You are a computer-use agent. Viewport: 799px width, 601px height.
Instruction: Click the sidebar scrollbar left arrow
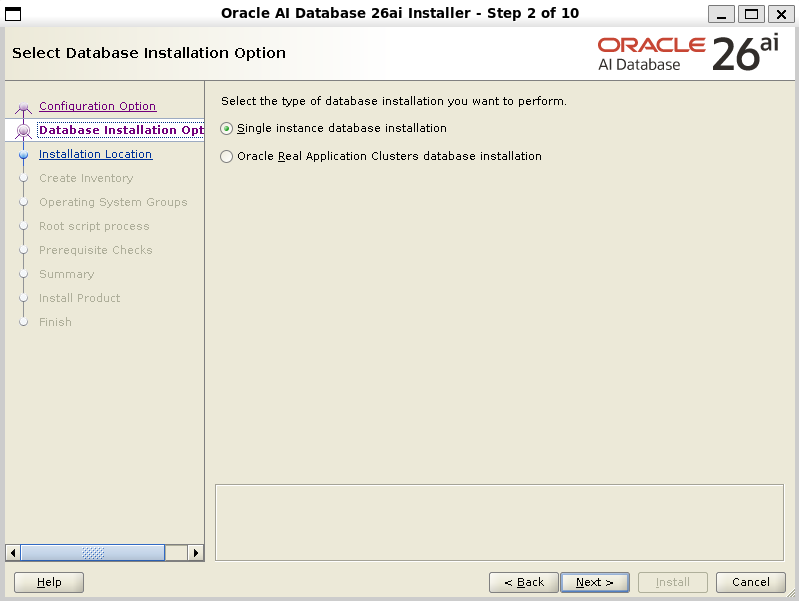(x=13, y=553)
